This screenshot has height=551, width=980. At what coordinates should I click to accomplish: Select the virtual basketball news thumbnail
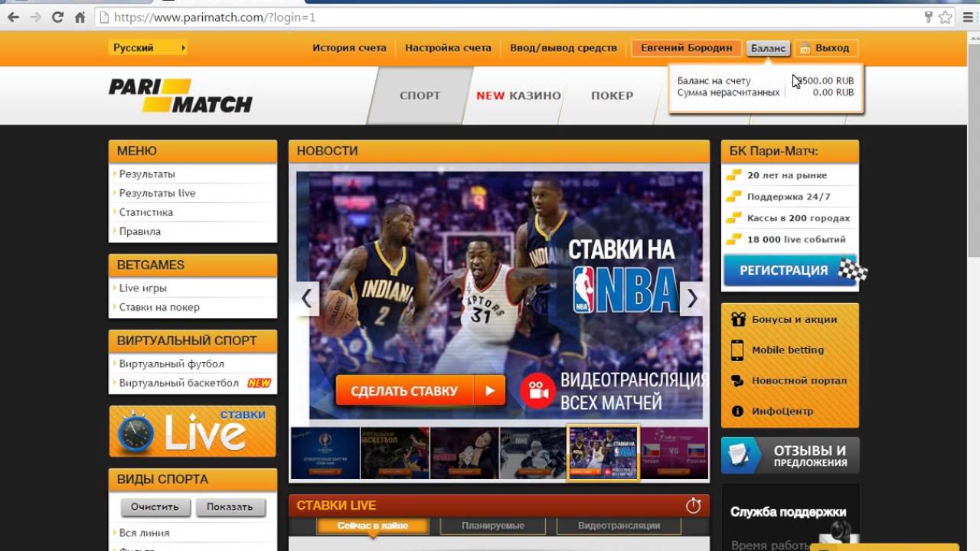(395, 453)
